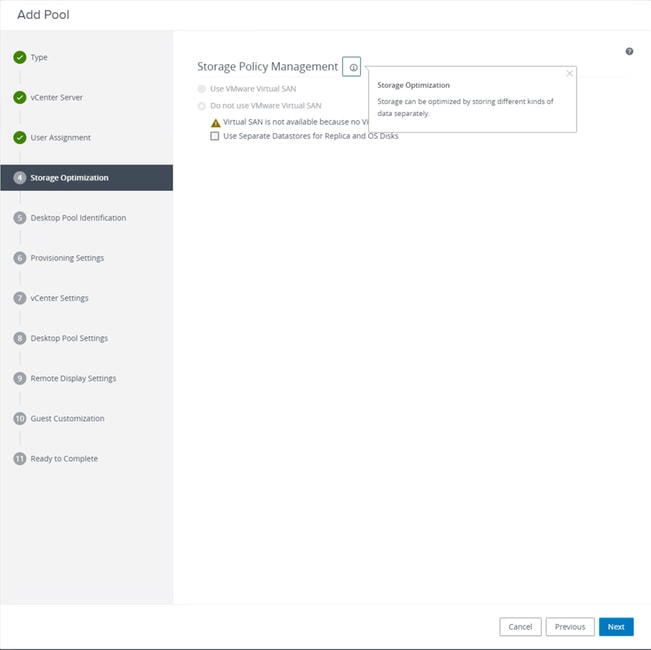Screen dimensions: 651x650
Task: Go to the Type step
Action: point(39,57)
